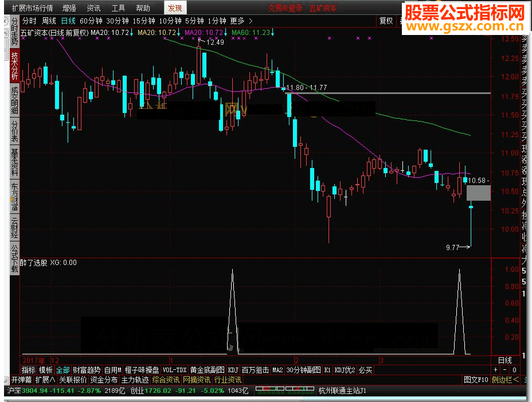Expand the 更多 > period list

tap(241, 21)
